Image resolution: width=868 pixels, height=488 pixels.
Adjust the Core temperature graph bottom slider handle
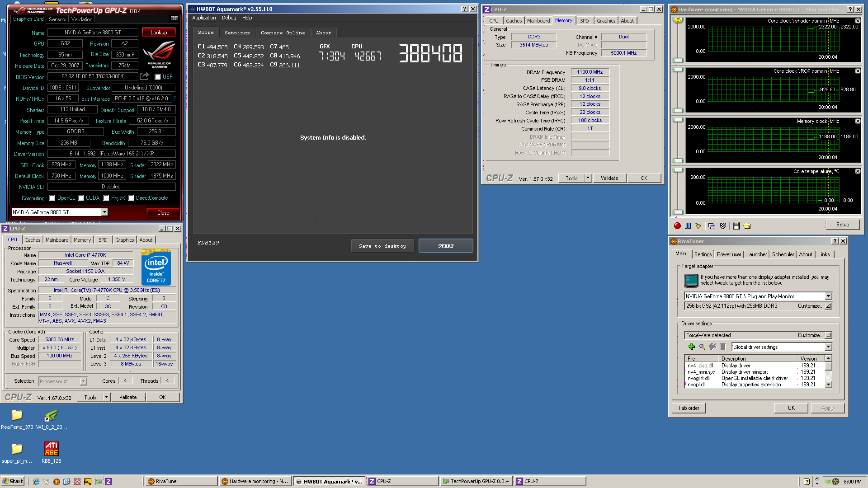678,212
